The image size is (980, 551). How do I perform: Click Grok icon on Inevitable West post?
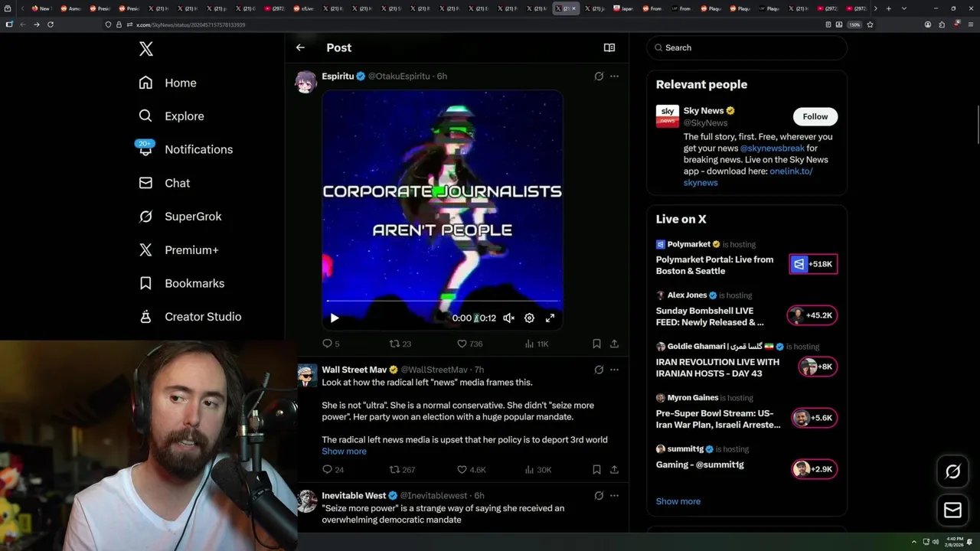599,495
